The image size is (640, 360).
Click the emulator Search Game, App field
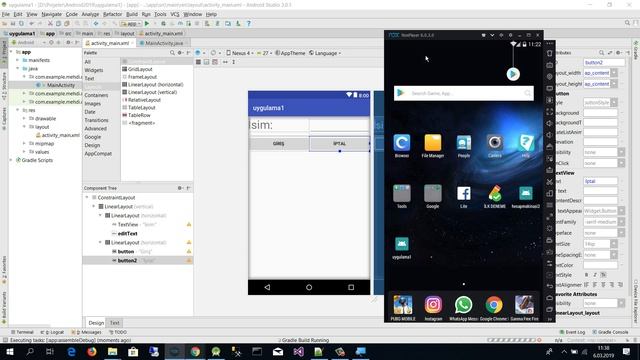[464, 93]
